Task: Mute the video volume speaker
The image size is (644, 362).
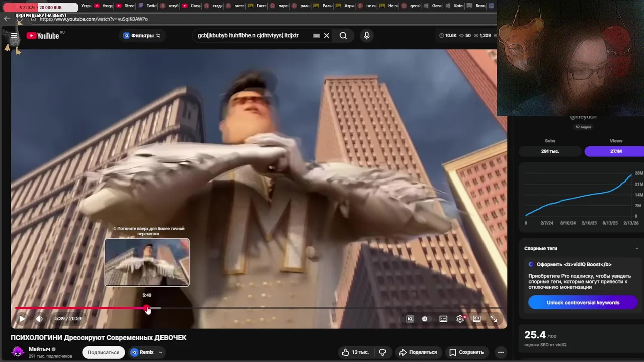Action: pos(39,319)
